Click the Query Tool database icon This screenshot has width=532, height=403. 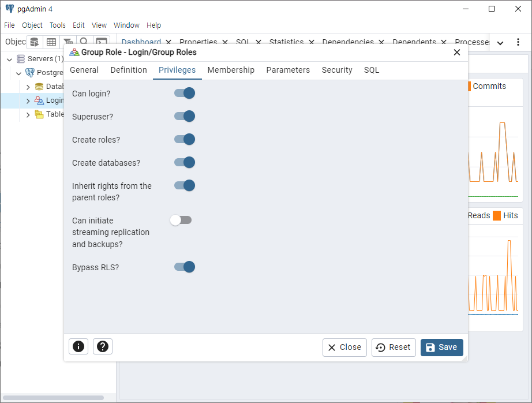pyautogui.click(x=35, y=42)
